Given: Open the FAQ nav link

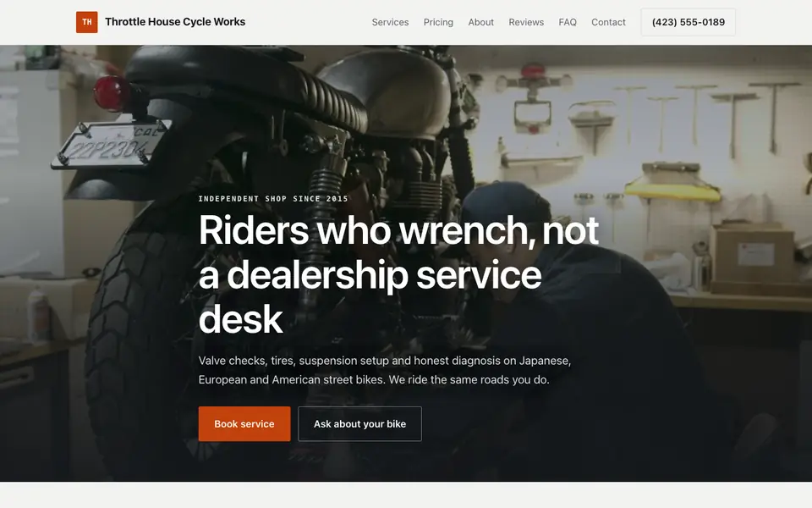Looking at the screenshot, I should click(567, 22).
